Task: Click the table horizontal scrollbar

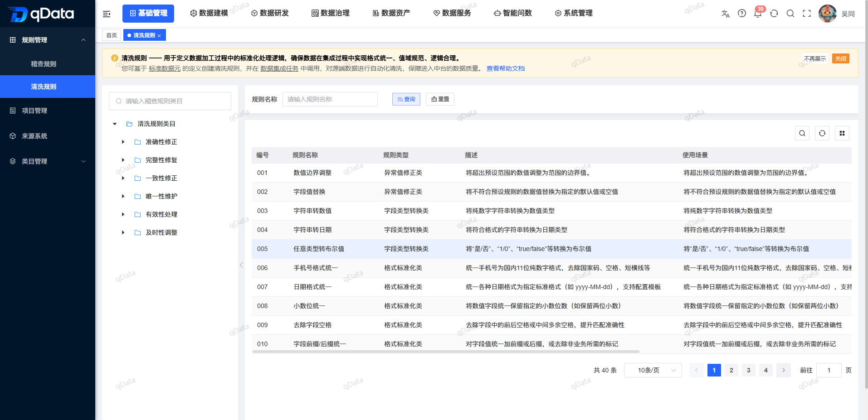Action: point(446,352)
